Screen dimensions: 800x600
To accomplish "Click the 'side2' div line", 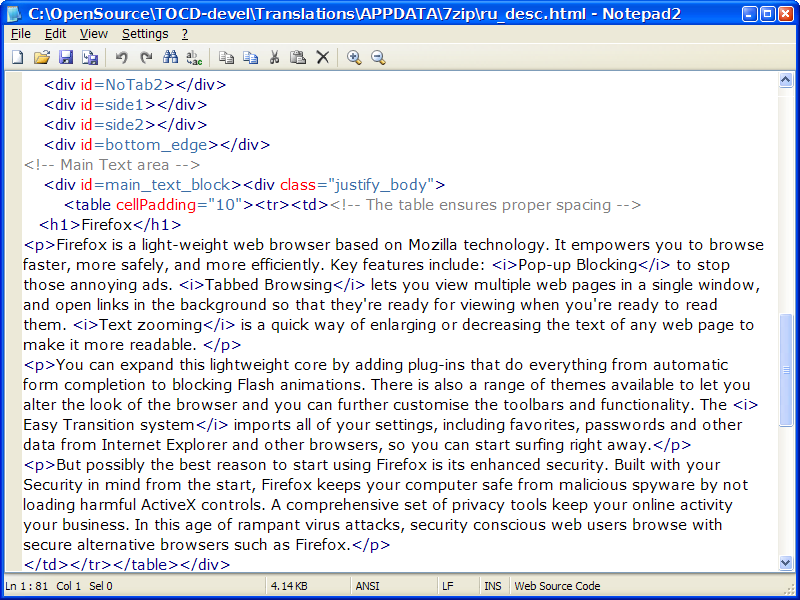I will coord(126,124).
